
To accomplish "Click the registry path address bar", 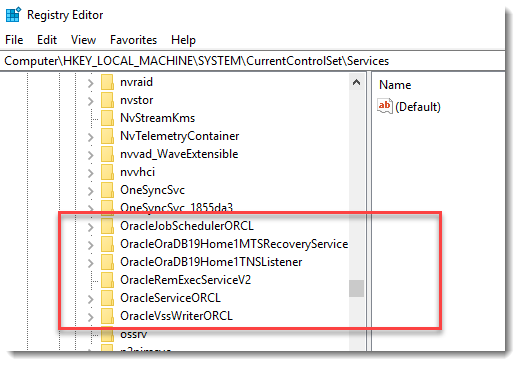I will [x=252, y=61].
